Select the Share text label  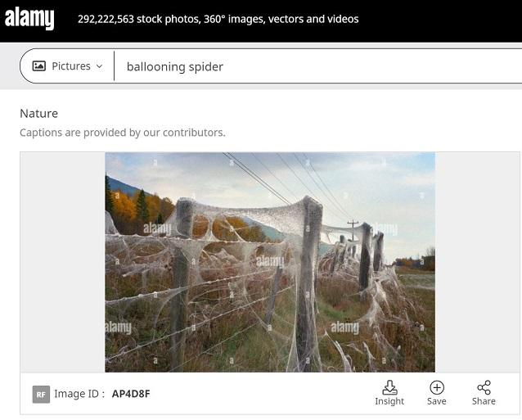[484, 401]
